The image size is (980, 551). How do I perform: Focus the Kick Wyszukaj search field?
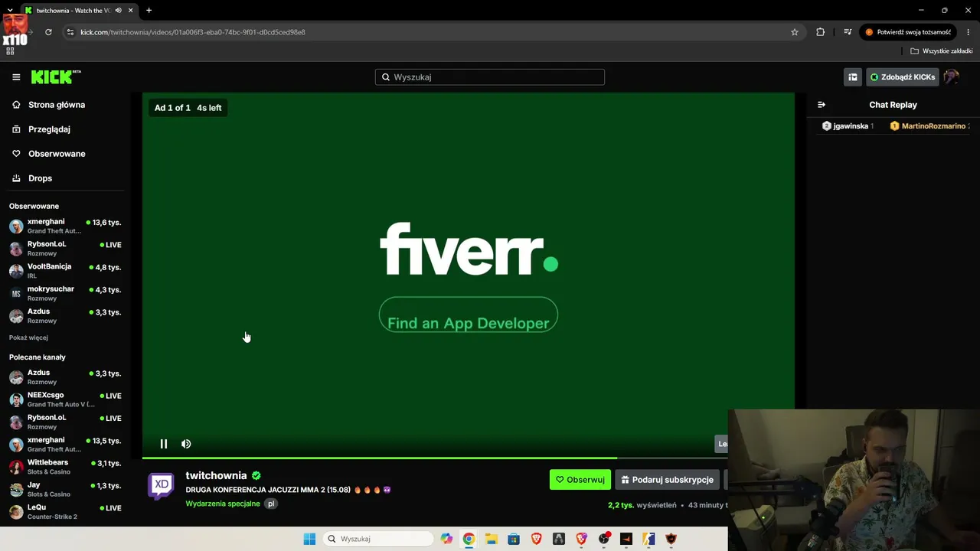click(x=490, y=77)
